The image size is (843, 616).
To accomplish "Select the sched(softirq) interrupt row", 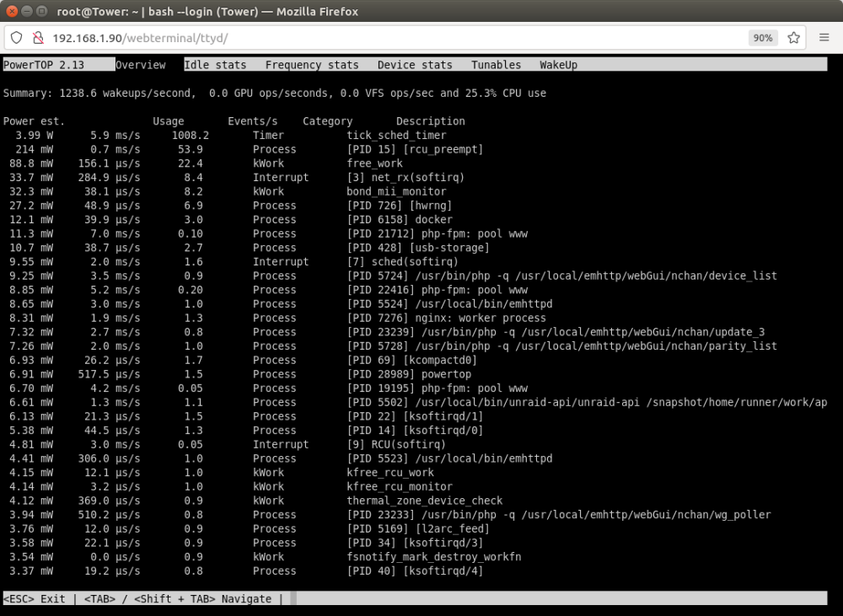I will 234,261.
